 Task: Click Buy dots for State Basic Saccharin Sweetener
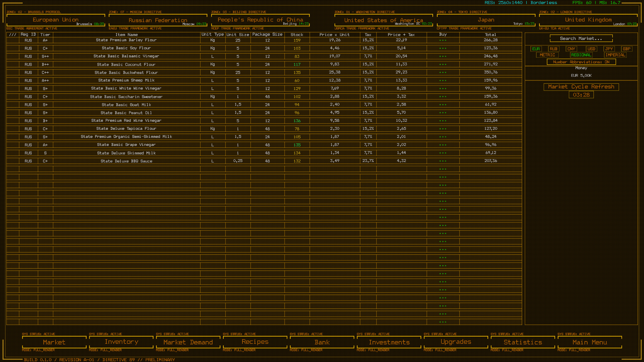(443, 97)
